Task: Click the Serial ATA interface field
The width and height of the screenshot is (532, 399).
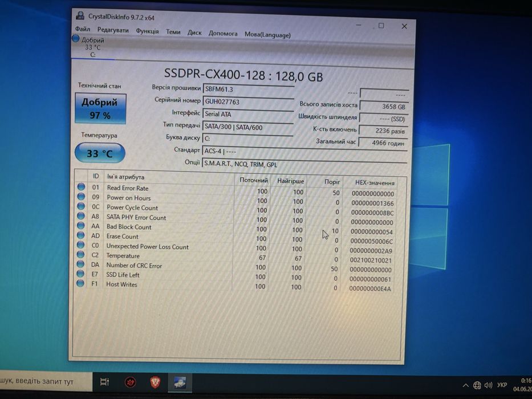Action: (248, 115)
